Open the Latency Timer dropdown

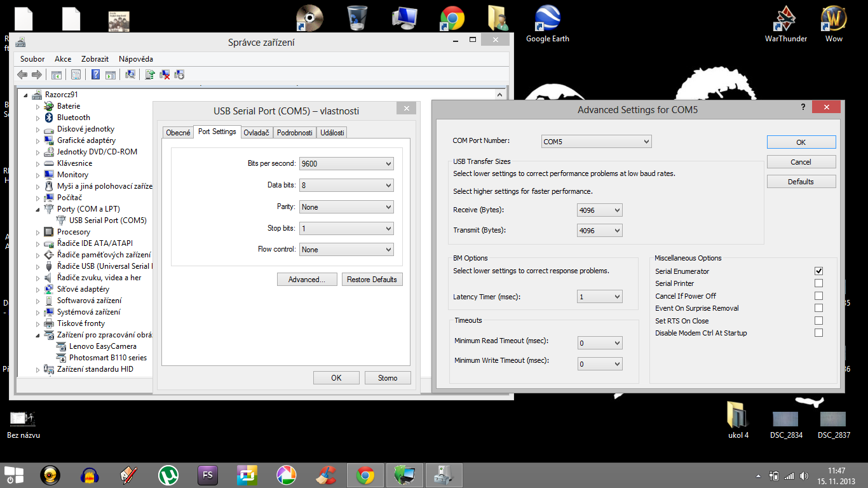(600, 297)
